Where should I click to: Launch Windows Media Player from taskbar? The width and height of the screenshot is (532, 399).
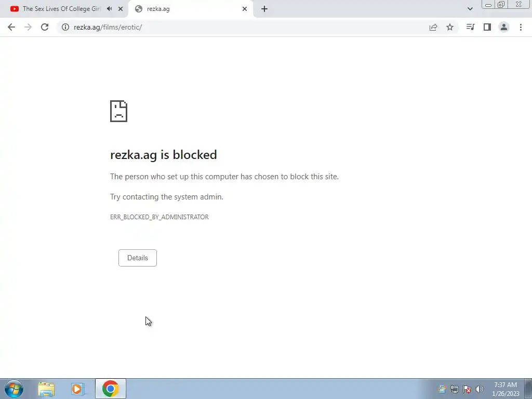78,389
